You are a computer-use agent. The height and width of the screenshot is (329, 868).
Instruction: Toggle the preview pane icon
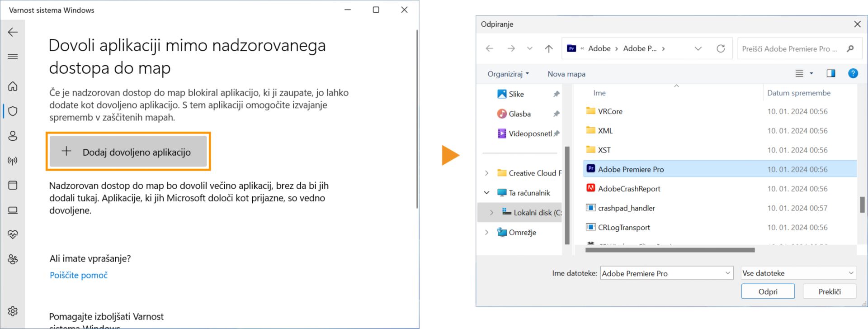[831, 73]
